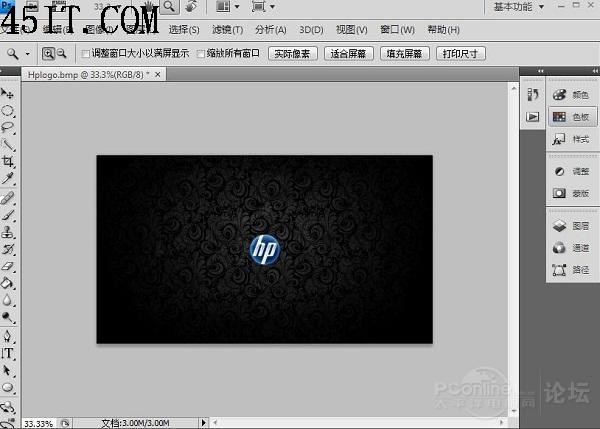This screenshot has width=600, height=429.
Task: Open the 色板 (Swatches) panel
Action: point(572,117)
